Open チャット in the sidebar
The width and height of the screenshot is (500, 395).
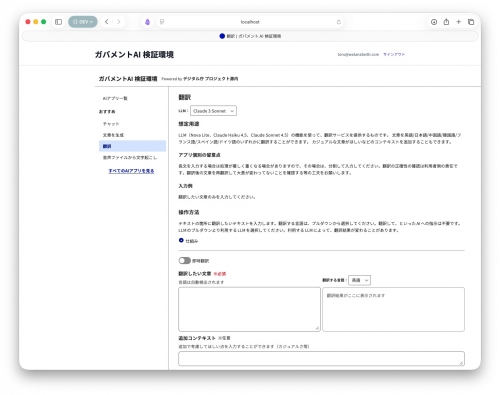tap(111, 124)
